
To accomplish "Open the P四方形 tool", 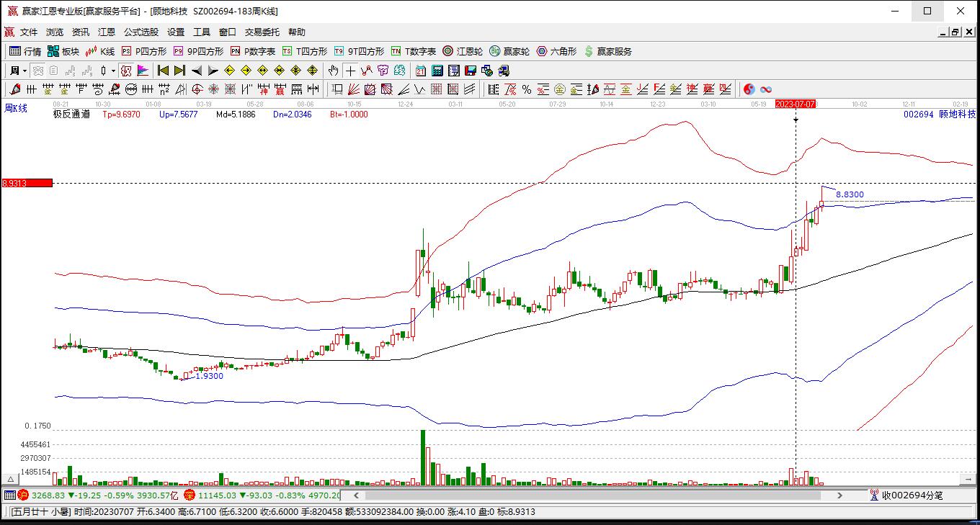I will coord(144,51).
